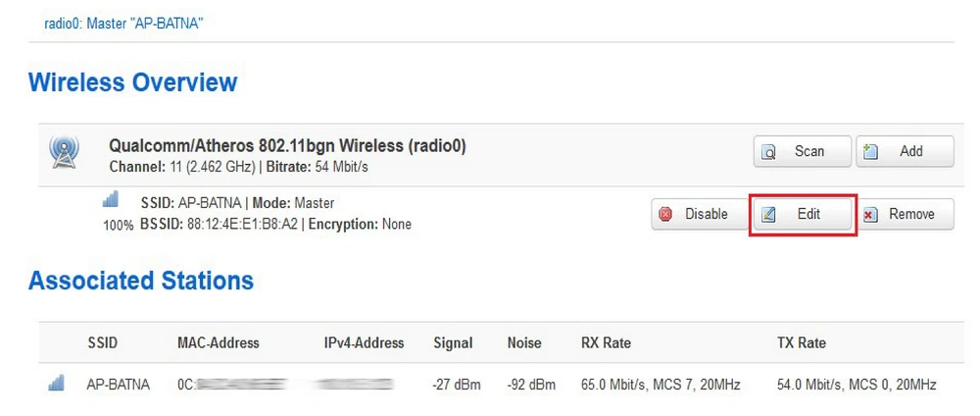
Task: Click the radio0 wireless antenna icon
Action: [x=64, y=152]
